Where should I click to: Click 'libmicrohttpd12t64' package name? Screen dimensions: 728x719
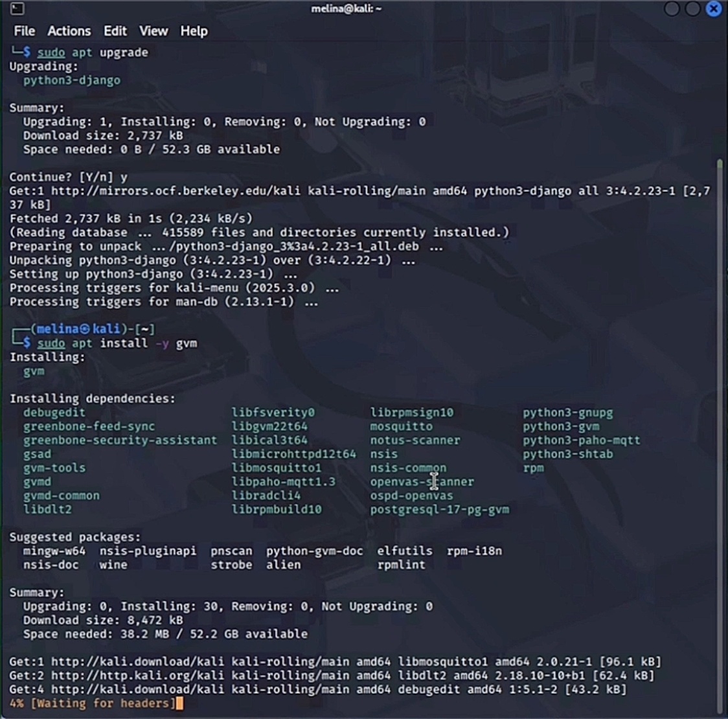tap(294, 454)
